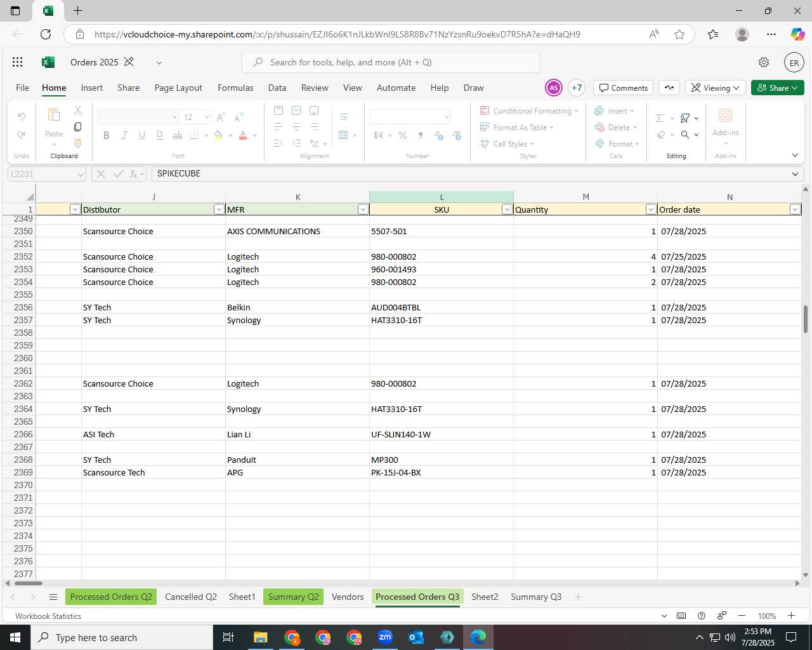The width and height of the screenshot is (812, 650).
Task: Click the Cut scissors icon
Action: pyautogui.click(x=78, y=110)
